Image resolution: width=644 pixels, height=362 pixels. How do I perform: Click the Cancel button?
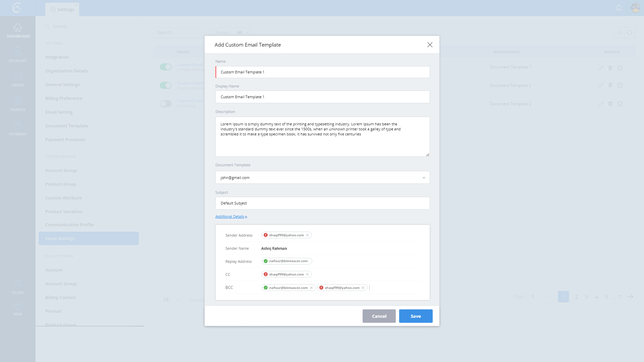click(x=379, y=316)
